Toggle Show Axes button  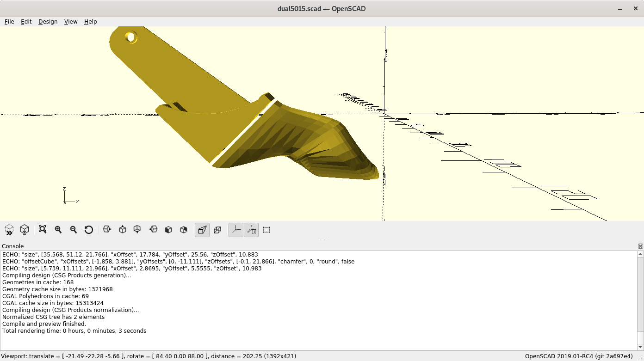pos(236,230)
